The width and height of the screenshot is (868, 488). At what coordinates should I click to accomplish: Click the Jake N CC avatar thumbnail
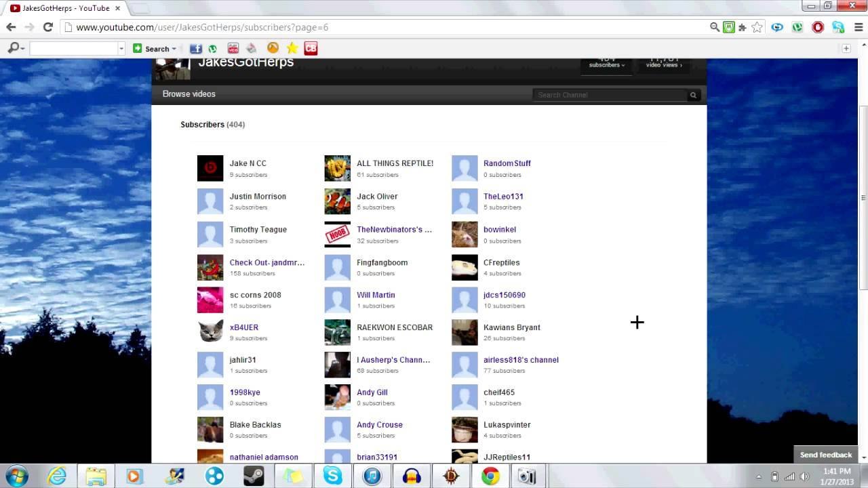point(210,168)
